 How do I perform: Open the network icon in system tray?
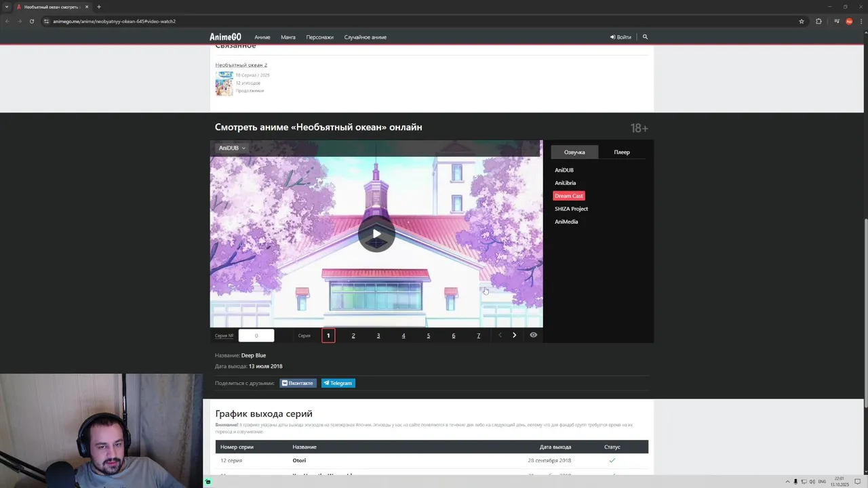point(804,481)
